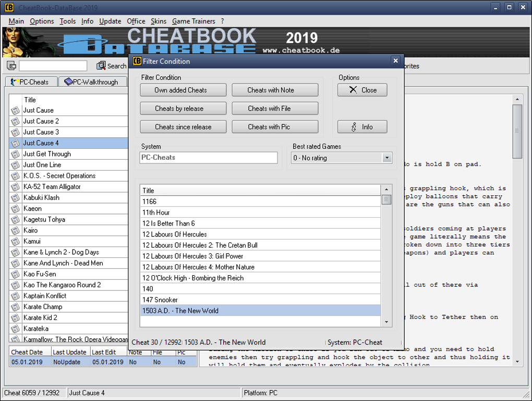Click the filter list scroll up arrow
532x401 pixels.
pyautogui.click(x=386, y=190)
